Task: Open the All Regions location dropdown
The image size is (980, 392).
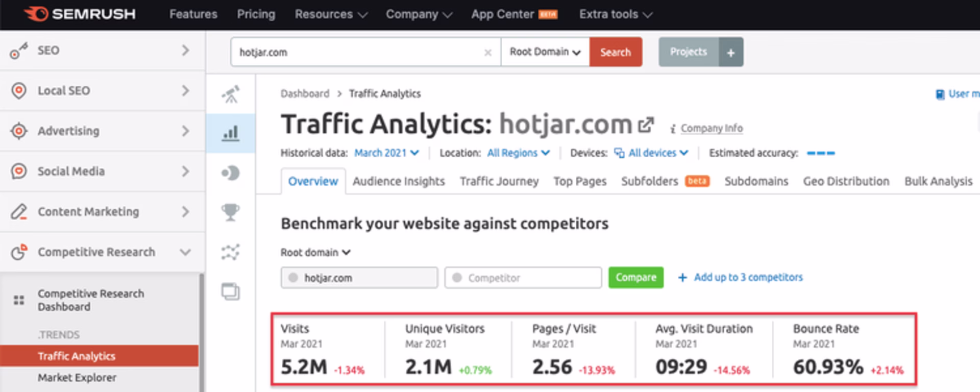Action: pos(518,153)
